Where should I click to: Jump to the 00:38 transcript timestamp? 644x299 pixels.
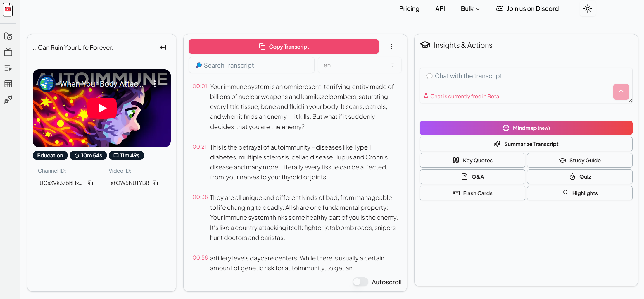(200, 197)
